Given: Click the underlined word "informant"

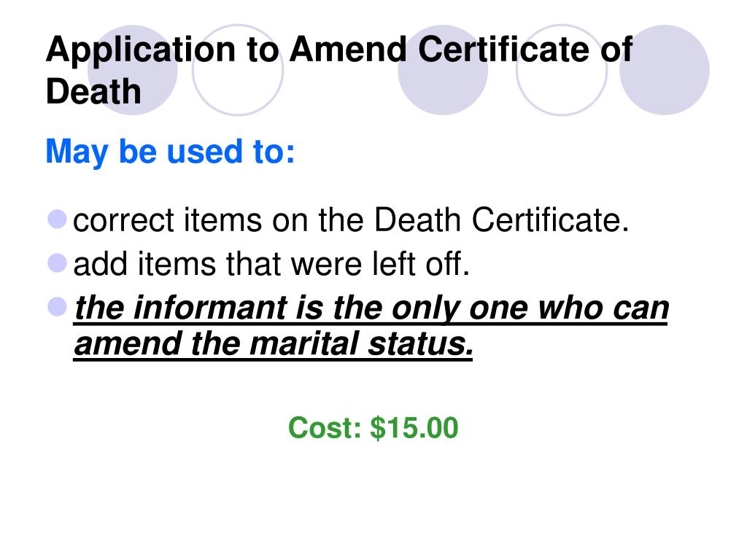Looking at the screenshot, I should click(210, 308).
